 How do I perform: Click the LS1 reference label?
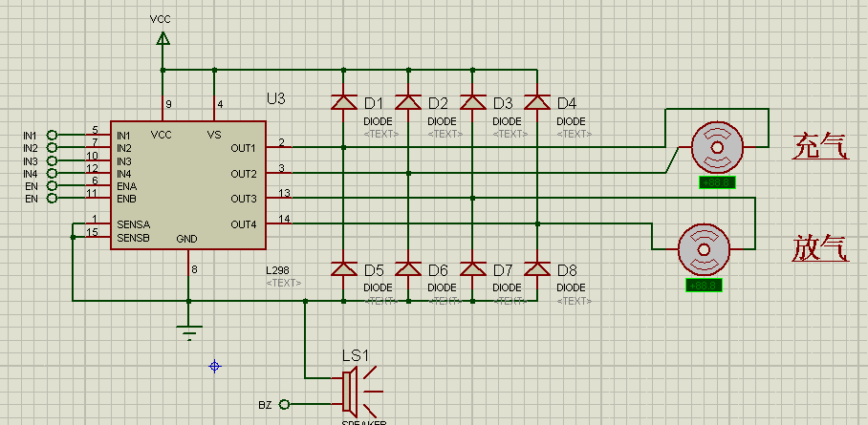[356, 355]
